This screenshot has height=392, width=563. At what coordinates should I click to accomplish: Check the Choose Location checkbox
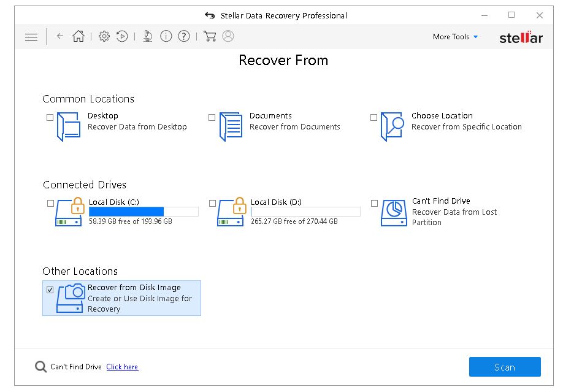pos(373,118)
